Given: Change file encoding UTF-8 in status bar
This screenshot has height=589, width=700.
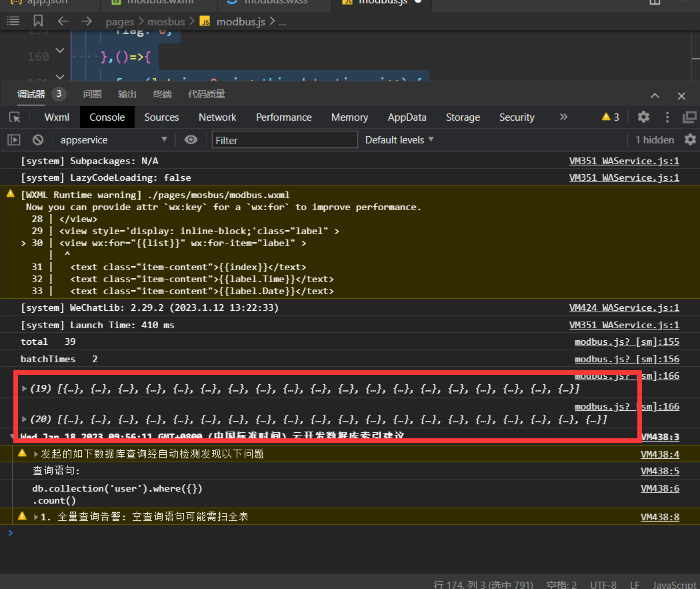Looking at the screenshot, I should point(603,584).
